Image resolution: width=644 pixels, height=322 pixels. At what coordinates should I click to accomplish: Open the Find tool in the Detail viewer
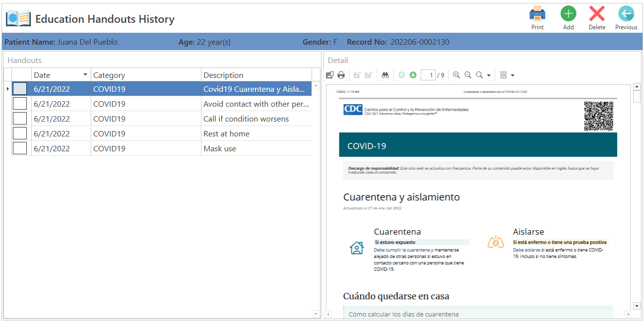[x=385, y=74]
